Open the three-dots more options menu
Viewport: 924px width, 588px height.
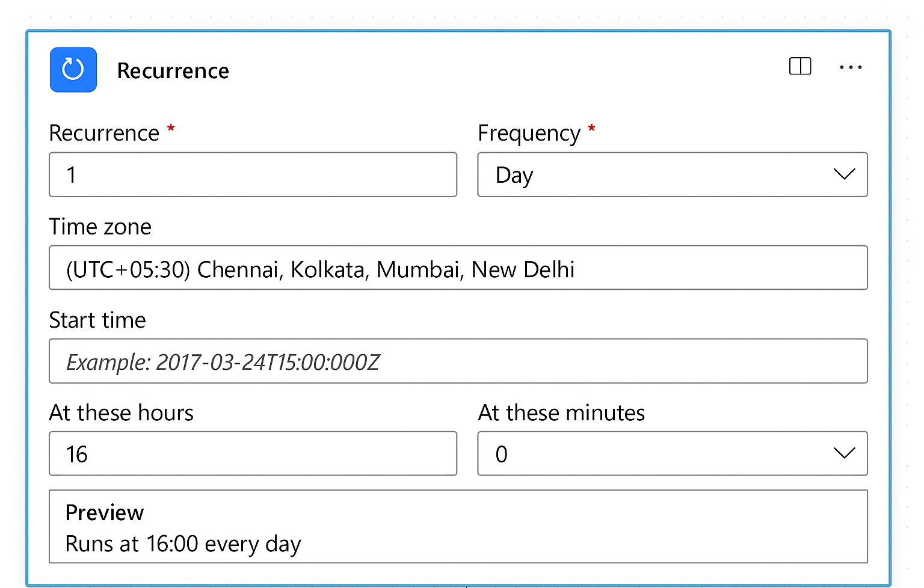(851, 67)
